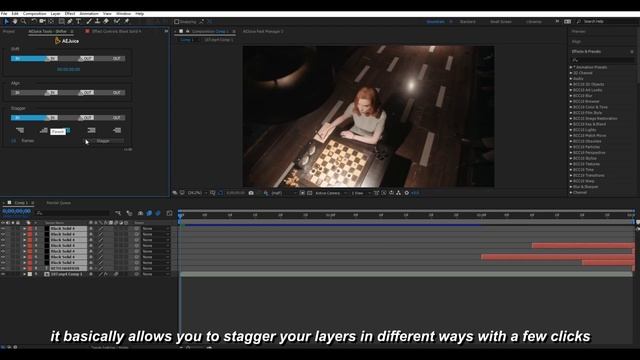Click the Stagger section IN slider bar
Image resolution: width=640 pixels, height=360 pixels.
29,118
